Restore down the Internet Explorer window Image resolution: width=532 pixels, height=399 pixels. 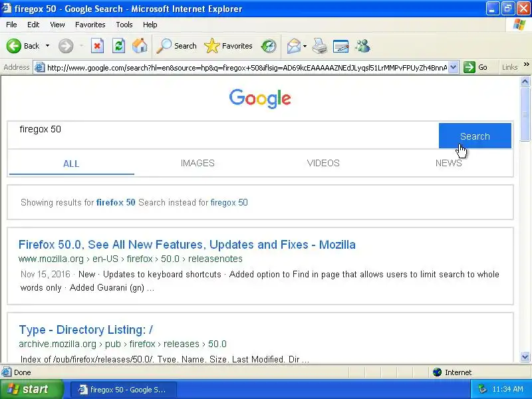coord(507,9)
